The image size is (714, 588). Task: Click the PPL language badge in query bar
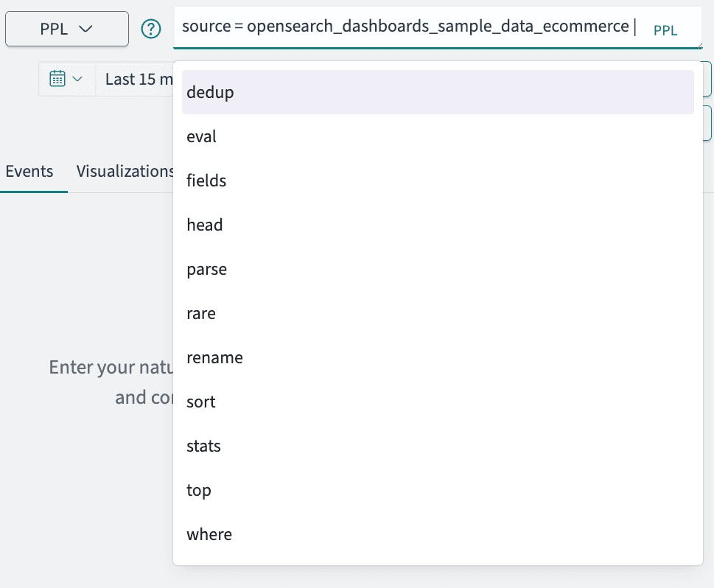[665, 30]
